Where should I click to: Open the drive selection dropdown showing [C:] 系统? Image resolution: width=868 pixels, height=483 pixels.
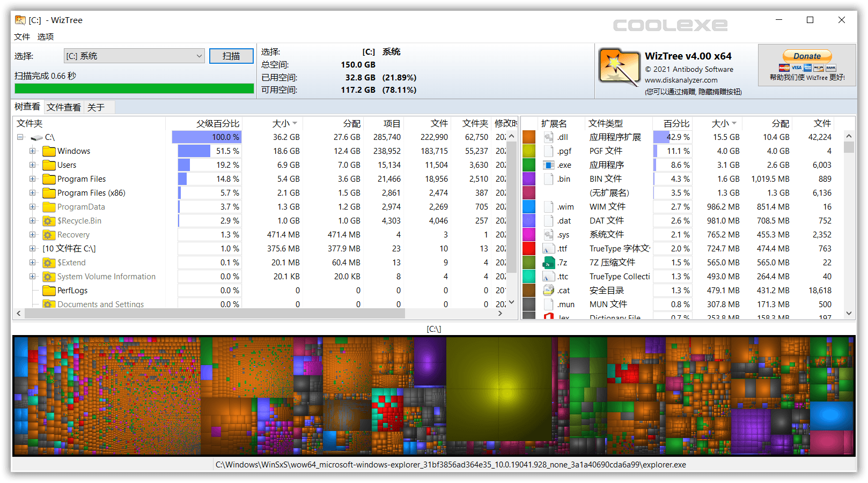[198, 56]
